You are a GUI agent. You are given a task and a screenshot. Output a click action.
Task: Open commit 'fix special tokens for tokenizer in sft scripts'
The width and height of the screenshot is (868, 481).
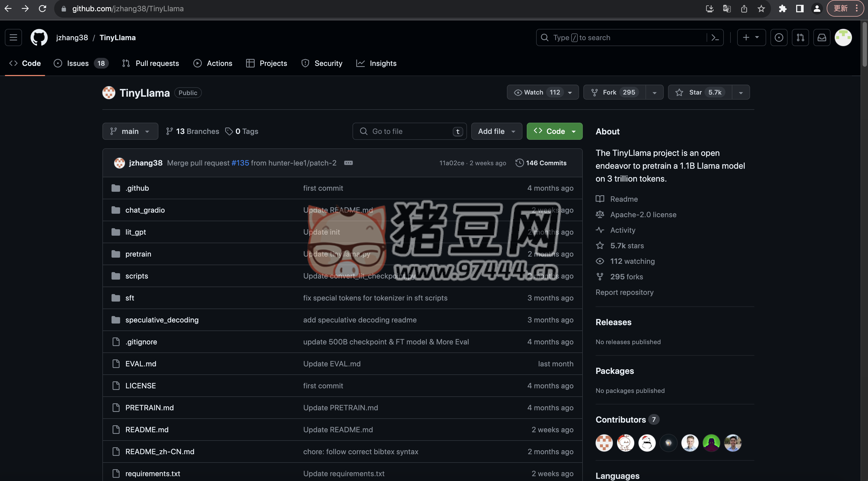(x=375, y=298)
